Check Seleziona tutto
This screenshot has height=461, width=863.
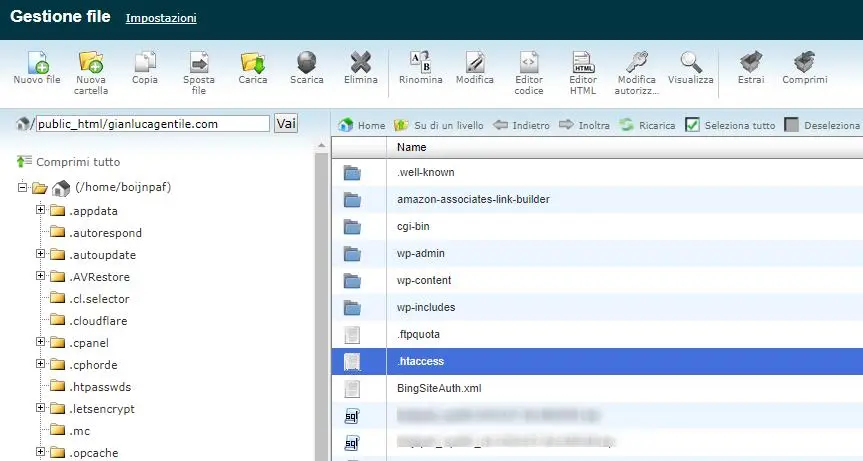point(692,125)
